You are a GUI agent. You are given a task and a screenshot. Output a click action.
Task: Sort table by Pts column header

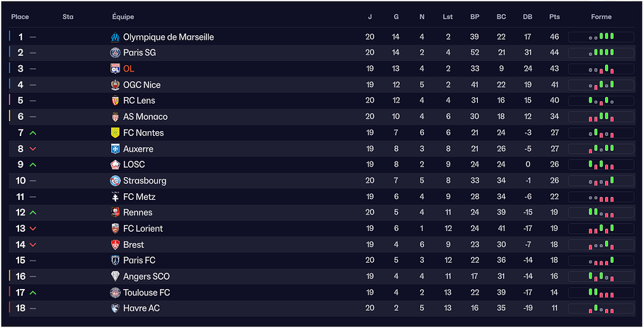click(554, 17)
